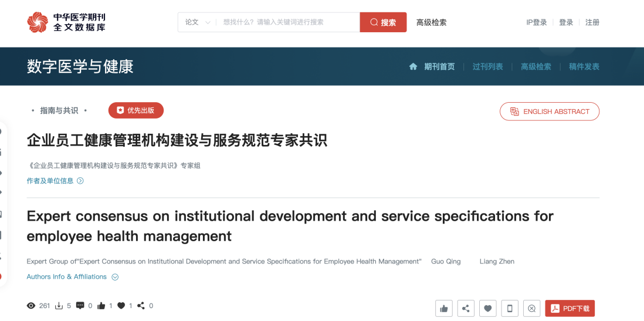Download the article via PDF下载

tap(570, 308)
